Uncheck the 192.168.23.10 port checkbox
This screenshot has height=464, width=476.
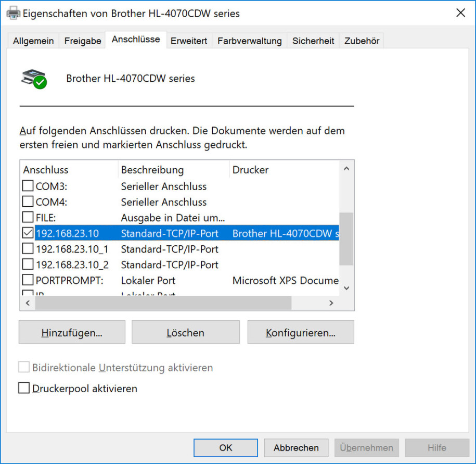pos(28,233)
